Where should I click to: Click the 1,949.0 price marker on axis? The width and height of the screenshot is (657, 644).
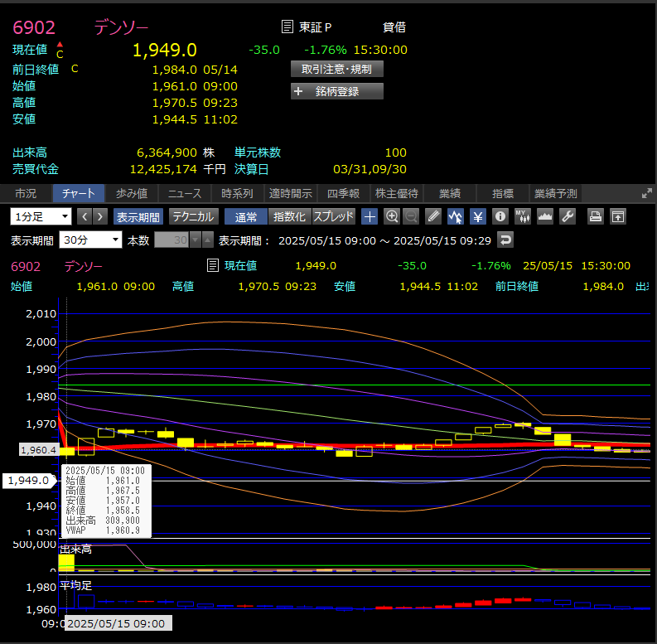click(28, 481)
